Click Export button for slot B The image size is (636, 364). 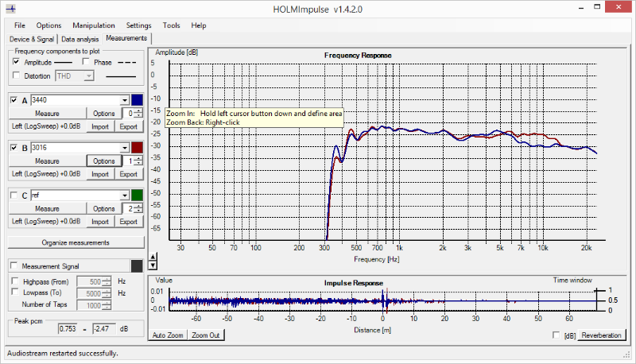pyautogui.click(x=129, y=174)
